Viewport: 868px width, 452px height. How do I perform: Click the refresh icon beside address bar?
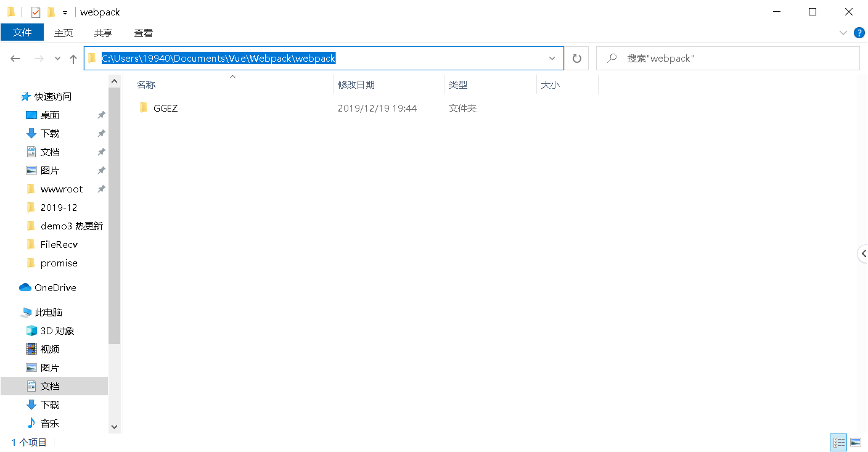point(576,58)
